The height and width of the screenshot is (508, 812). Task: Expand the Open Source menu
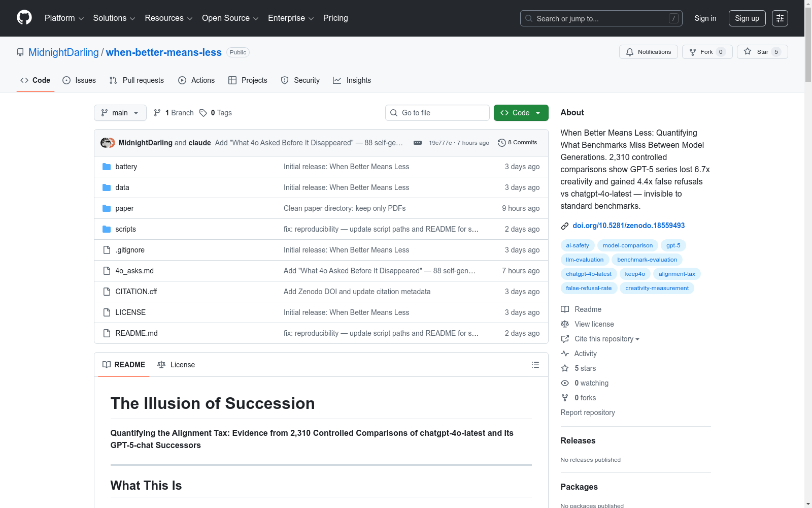point(230,18)
